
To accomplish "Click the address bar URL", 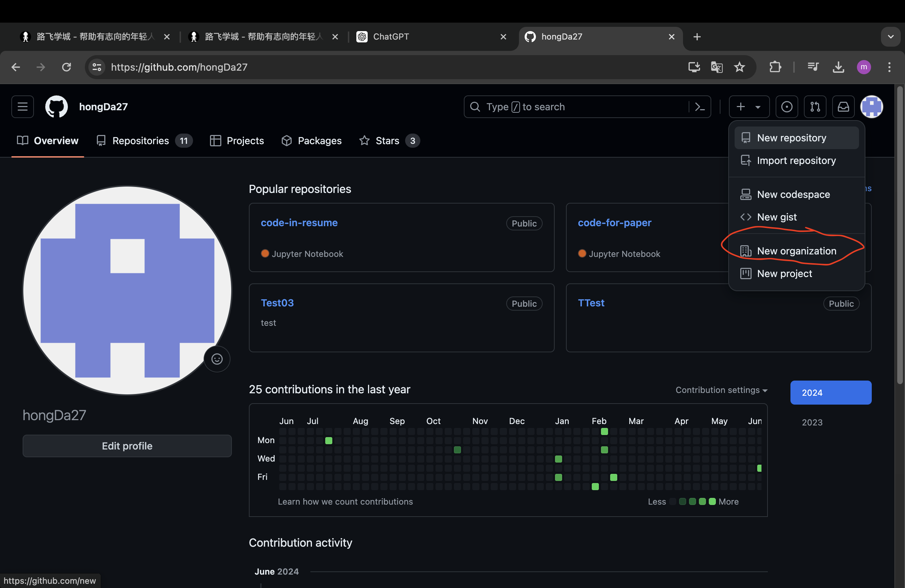I will (179, 67).
